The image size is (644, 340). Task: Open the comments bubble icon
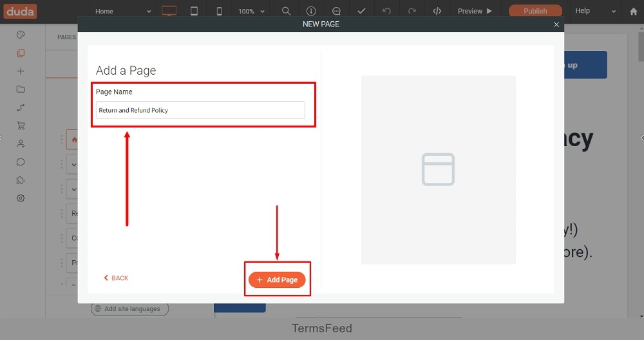336,11
